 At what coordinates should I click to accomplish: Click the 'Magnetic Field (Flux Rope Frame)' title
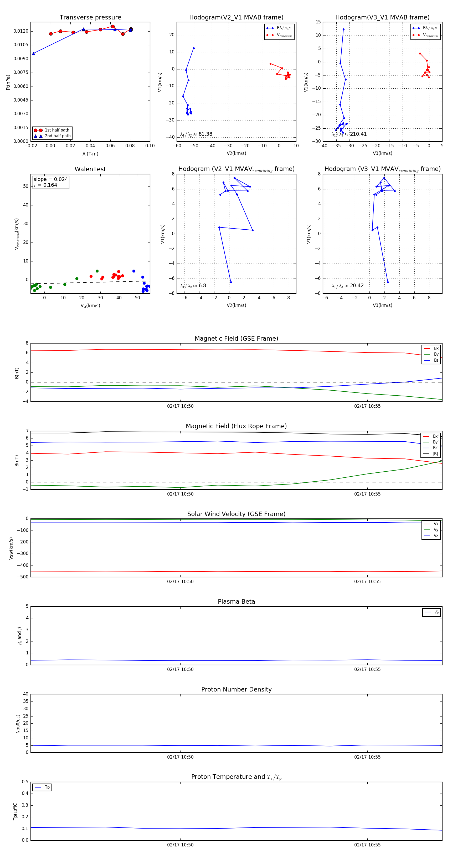[236, 426]
